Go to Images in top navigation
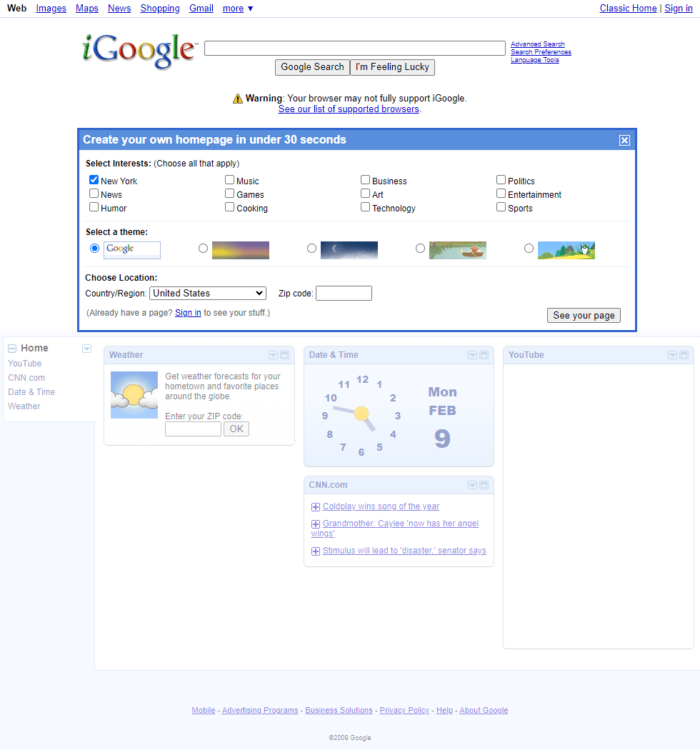Screen dimensions: 700x750 (51, 8)
